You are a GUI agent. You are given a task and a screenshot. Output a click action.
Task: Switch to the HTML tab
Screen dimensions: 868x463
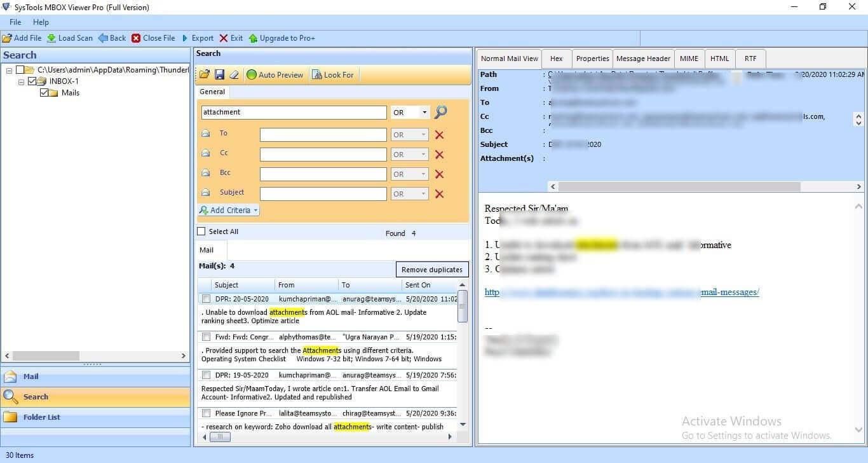(719, 59)
